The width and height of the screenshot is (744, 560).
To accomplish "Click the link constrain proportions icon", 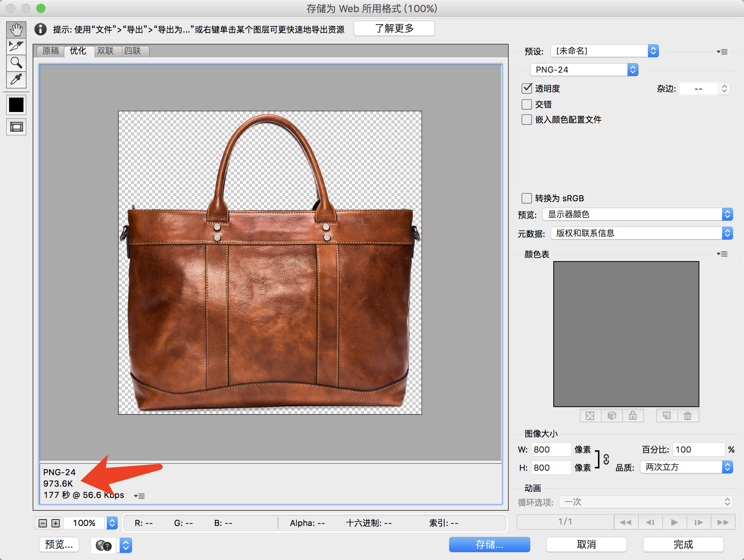I will 606,459.
